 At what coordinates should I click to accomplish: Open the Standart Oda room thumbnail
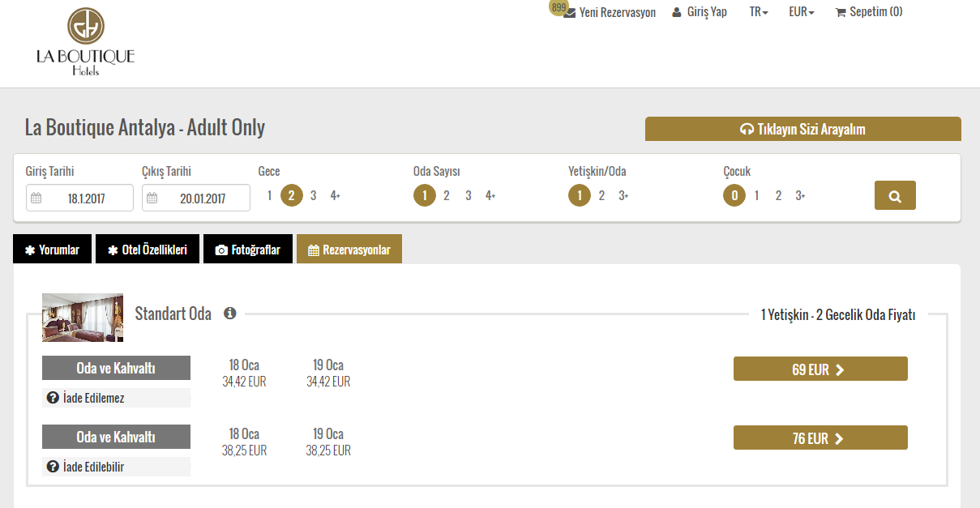[x=83, y=317]
